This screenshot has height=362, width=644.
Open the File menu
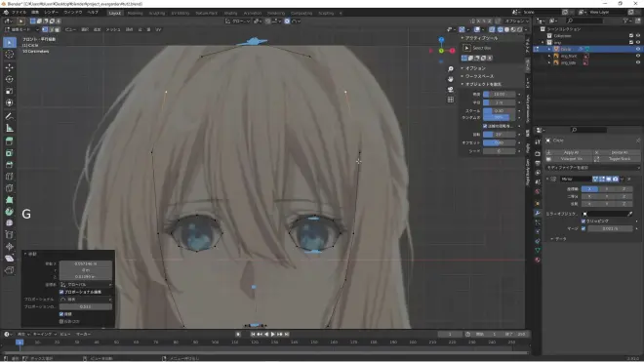(x=19, y=13)
